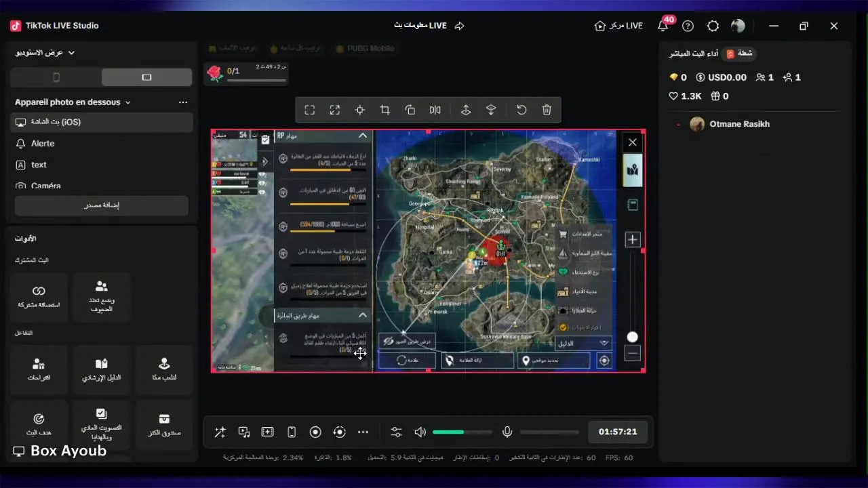The image size is (868, 488).
Task: Click the center-align crosshair icon
Action: (360, 110)
